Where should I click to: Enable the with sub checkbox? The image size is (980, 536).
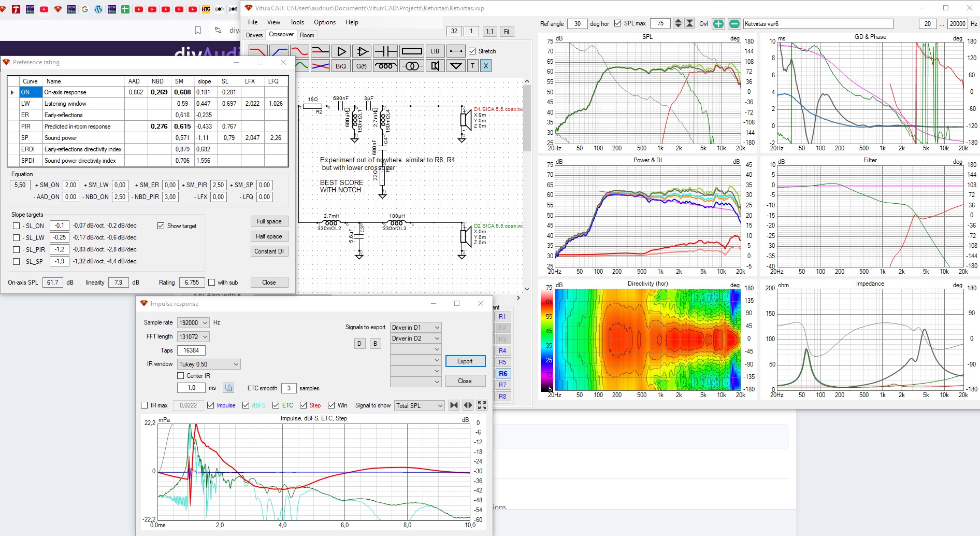pos(211,283)
